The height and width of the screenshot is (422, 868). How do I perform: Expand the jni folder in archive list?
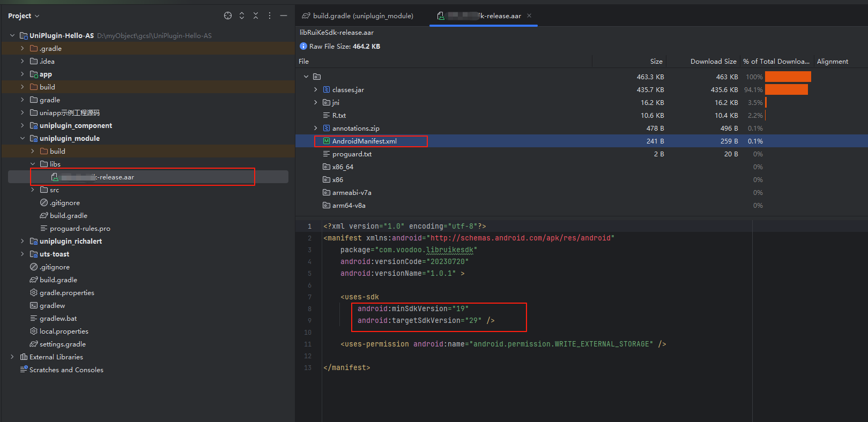pos(316,102)
